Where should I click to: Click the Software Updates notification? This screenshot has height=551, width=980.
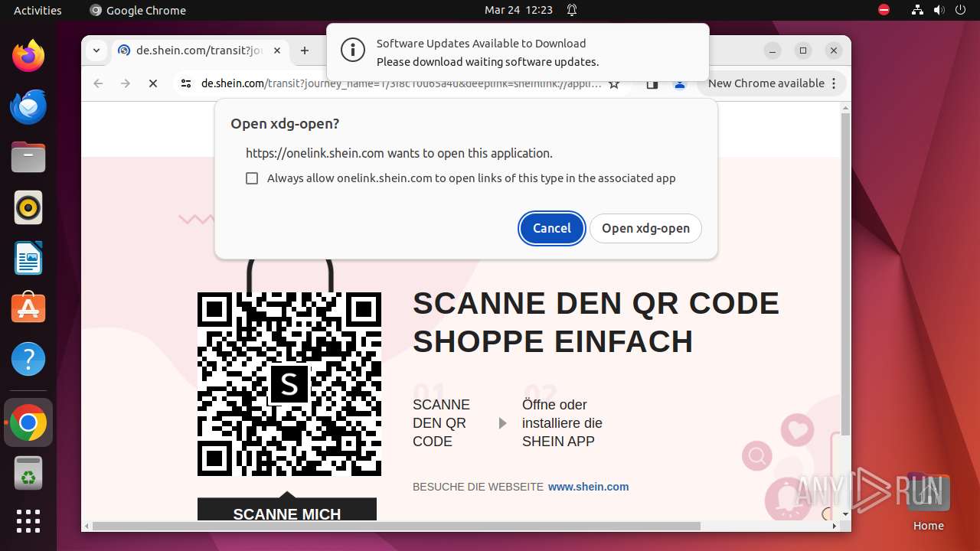pos(518,52)
